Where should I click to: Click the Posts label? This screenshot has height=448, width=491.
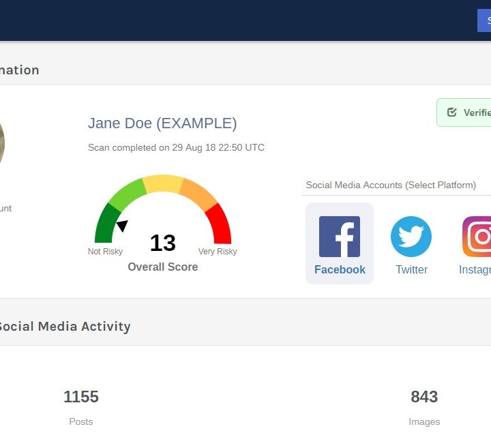pyautogui.click(x=81, y=421)
